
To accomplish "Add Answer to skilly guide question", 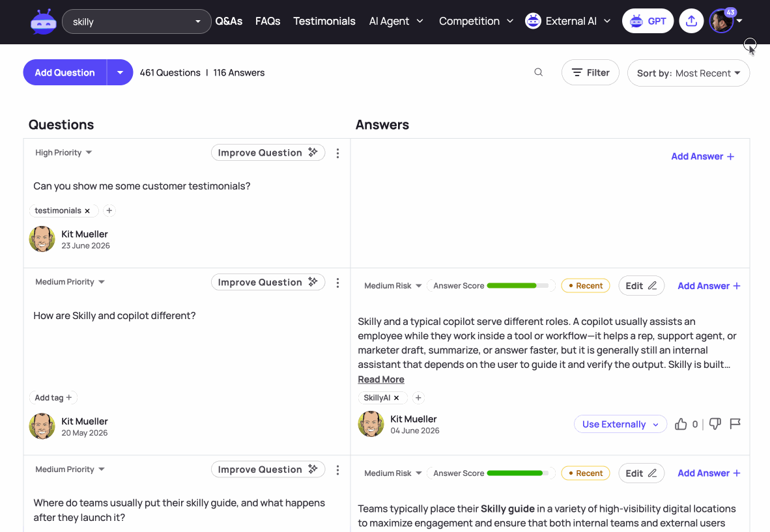I will [x=709, y=473].
